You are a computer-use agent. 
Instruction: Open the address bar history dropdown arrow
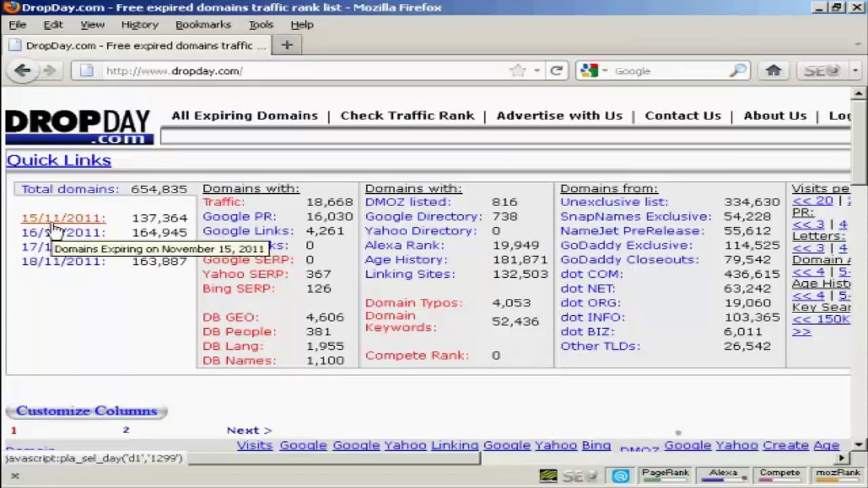536,70
